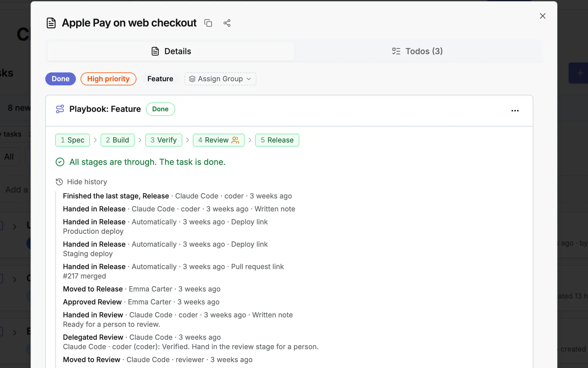
Task: Select the 2 Build stage
Action: (118, 140)
